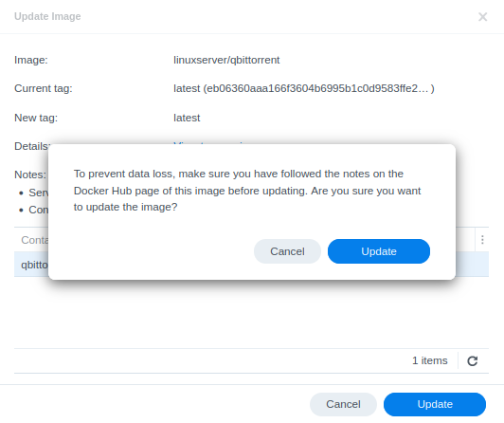Click the first bullet under Notes
This screenshot has width=504, height=423.
[x=34, y=193]
